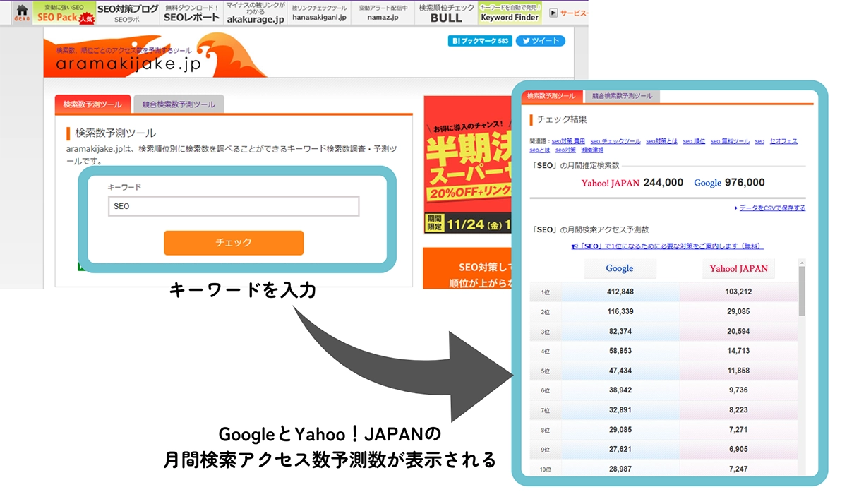Click the データをCSVで保存する link
The image size is (847, 504).
(x=772, y=208)
